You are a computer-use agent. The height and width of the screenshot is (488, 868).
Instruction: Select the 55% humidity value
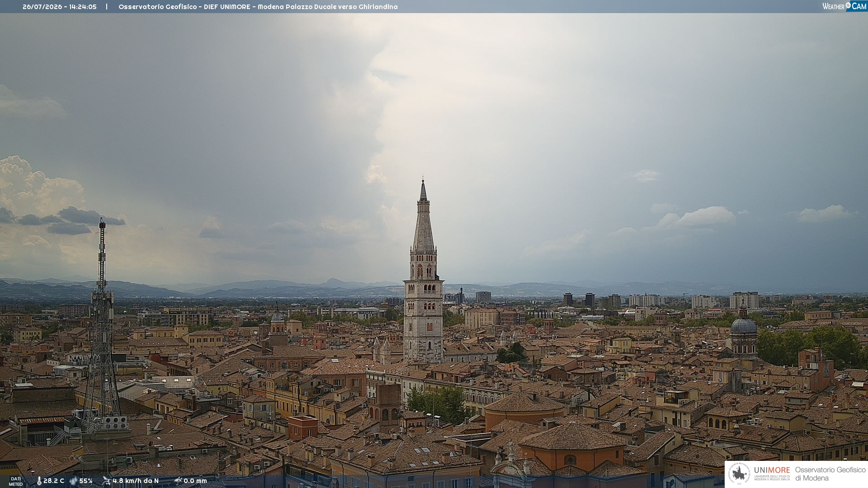point(86,481)
